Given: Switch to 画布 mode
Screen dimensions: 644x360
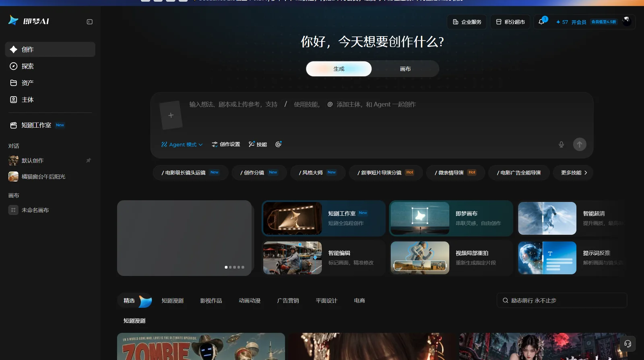Looking at the screenshot, I should click(405, 69).
